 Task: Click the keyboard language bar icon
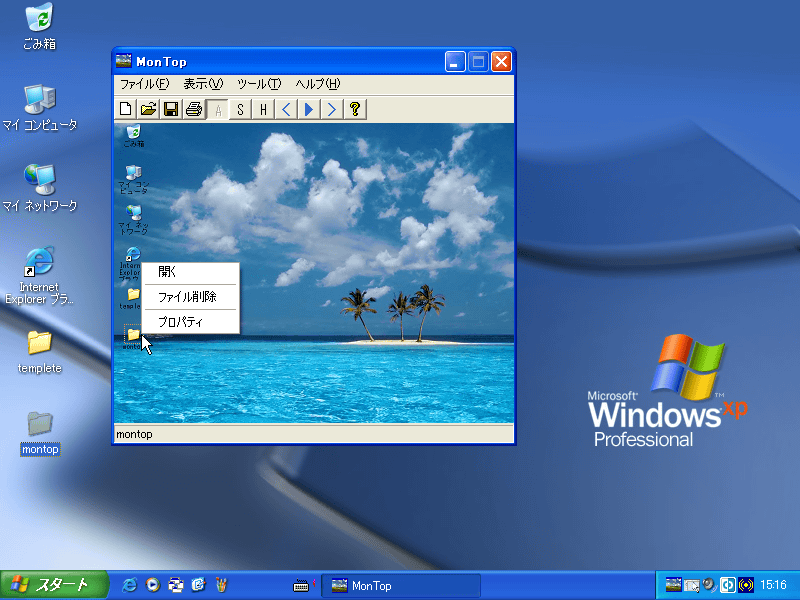pyautogui.click(x=301, y=585)
